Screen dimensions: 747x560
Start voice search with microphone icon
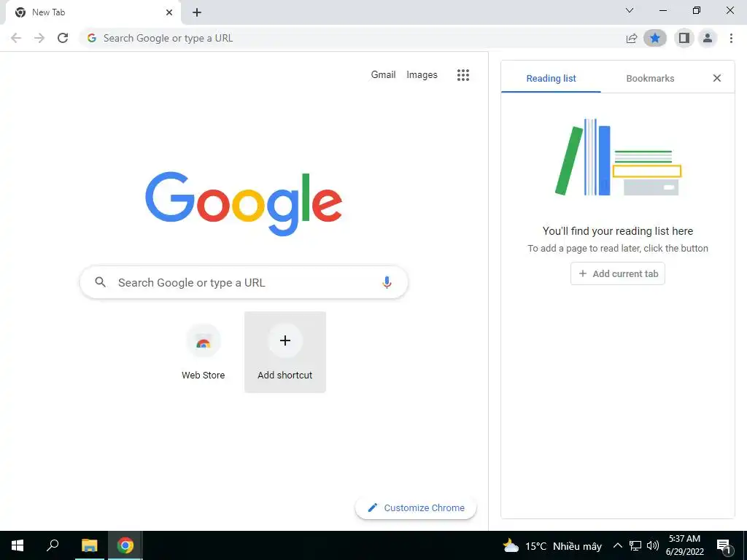[387, 282]
